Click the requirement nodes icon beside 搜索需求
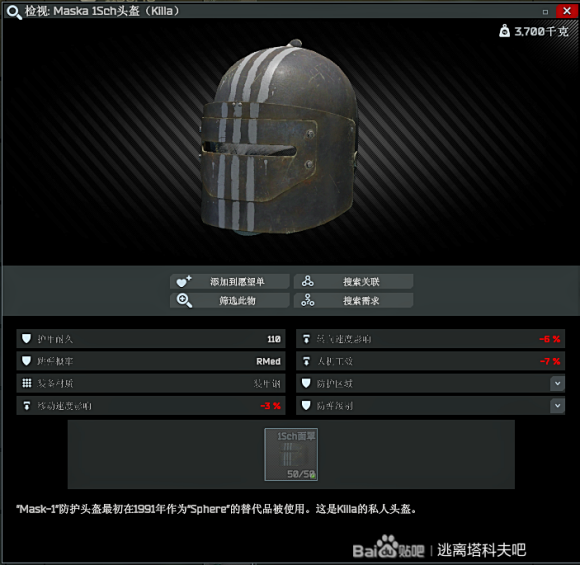The width and height of the screenshot is (580, 565). click(307, 300)
